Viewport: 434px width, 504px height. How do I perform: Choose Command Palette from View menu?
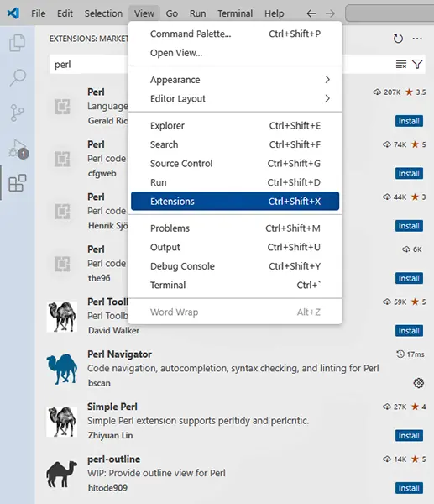click(235, 34)
